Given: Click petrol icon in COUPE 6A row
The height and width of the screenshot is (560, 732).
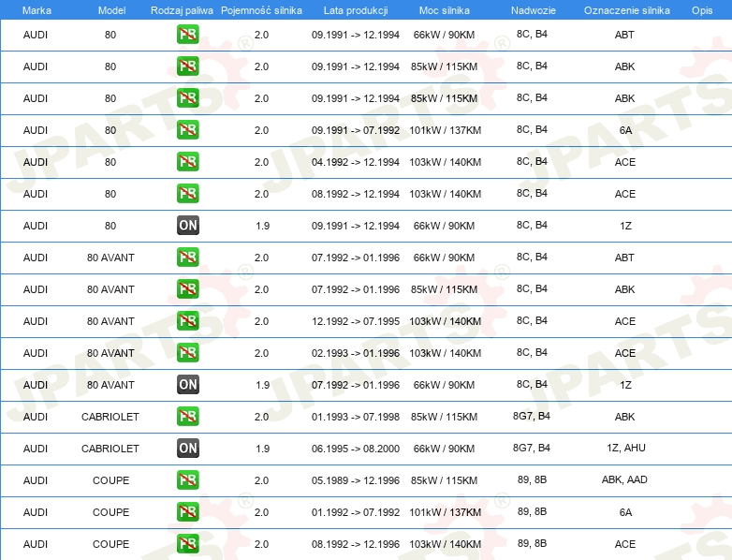Looking at the screenshot, I should tap(187, 512).
